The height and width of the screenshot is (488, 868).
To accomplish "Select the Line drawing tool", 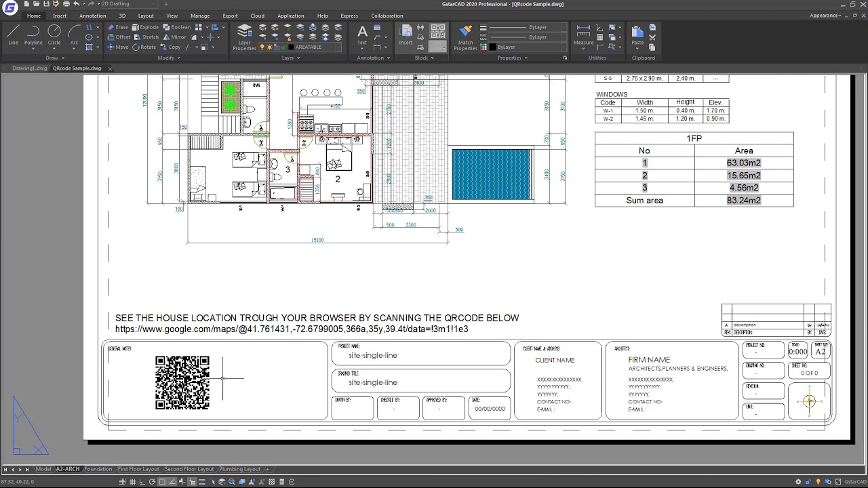I will (13, 35).
